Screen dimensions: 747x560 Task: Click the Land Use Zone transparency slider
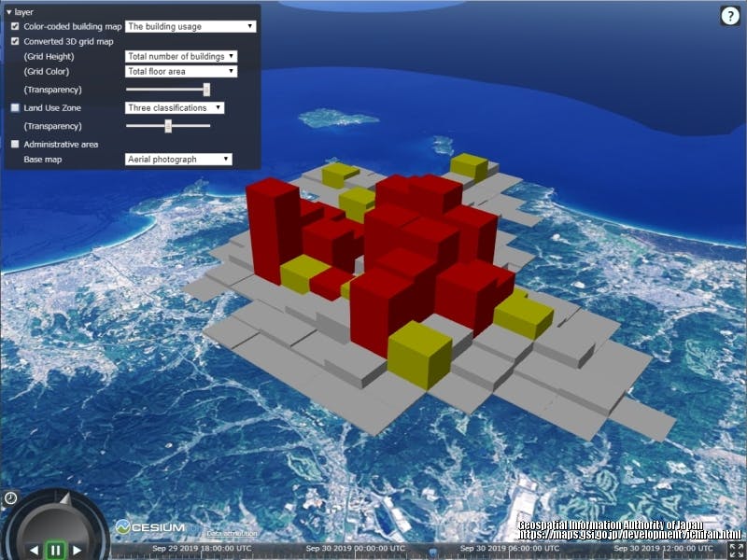[x=168, y=126]
